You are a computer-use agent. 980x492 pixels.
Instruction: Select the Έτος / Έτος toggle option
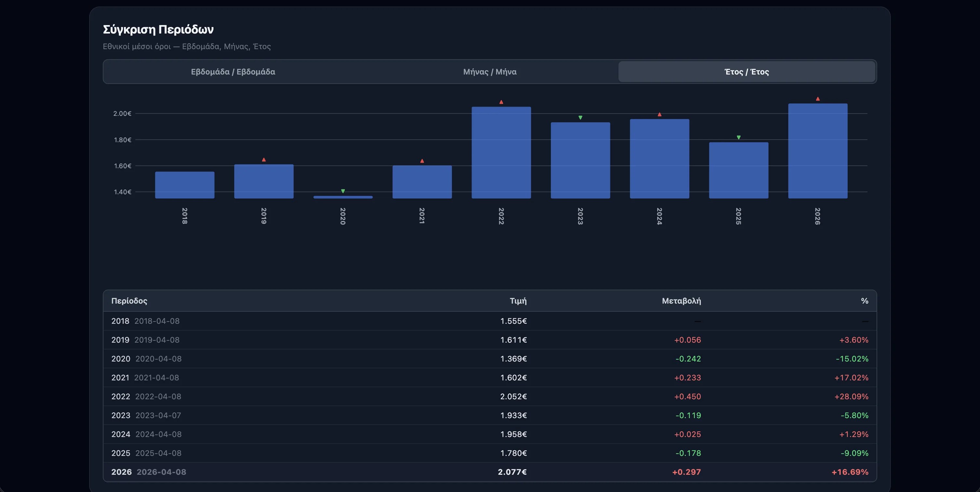(x=746, y=72)
